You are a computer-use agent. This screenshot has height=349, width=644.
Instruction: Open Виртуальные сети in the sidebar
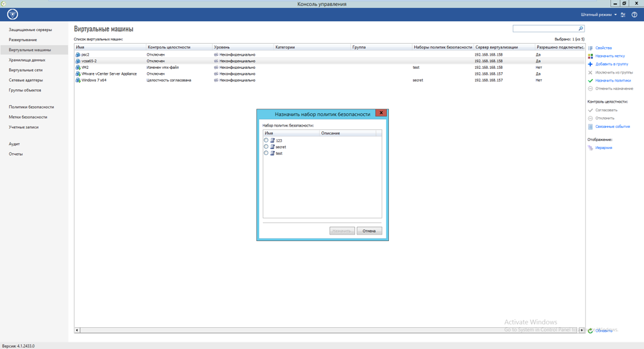25,70
